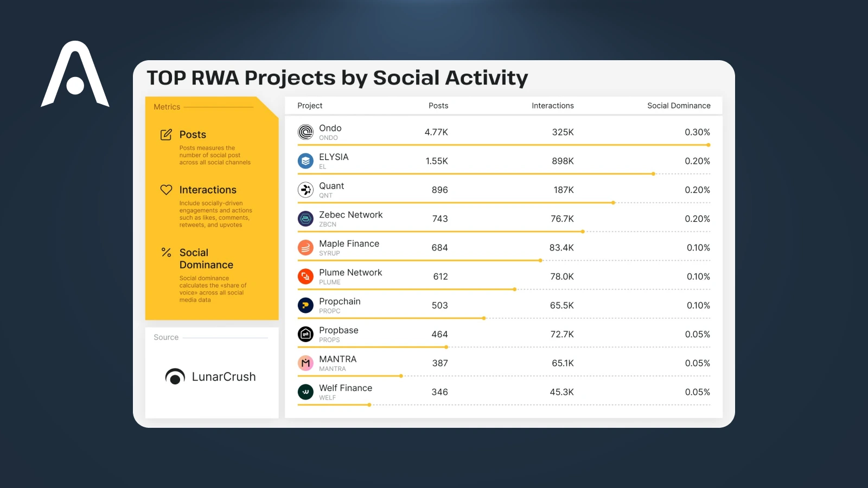This screenshot has width=868, height=488.
Task: Click the Ondo project logo
Action: point(305,132)
